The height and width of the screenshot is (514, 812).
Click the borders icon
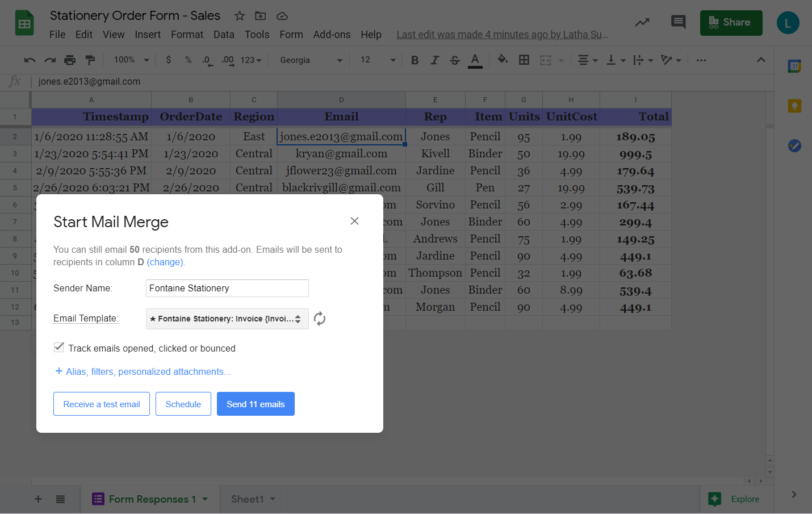pos(524,60)
